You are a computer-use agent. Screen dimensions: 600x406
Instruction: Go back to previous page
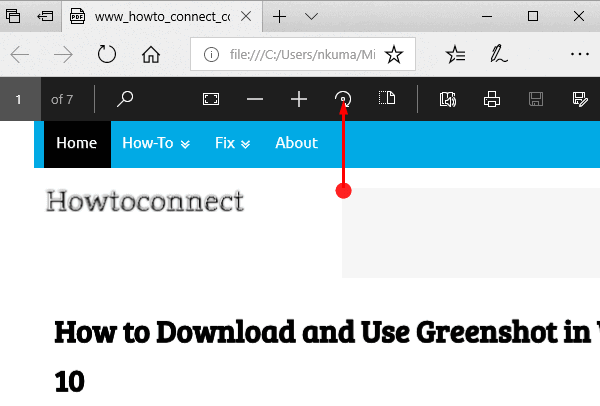click(20, 54)
